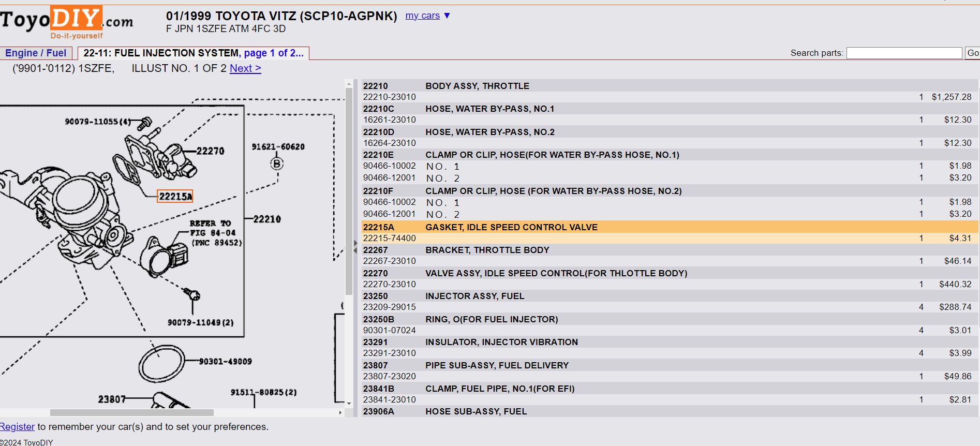Click the horizontal scrollbar's right arrow

(340, 412)
